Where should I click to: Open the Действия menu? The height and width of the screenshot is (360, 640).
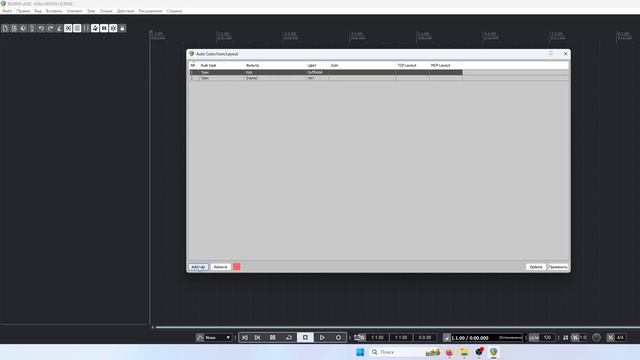pos(126,11)
